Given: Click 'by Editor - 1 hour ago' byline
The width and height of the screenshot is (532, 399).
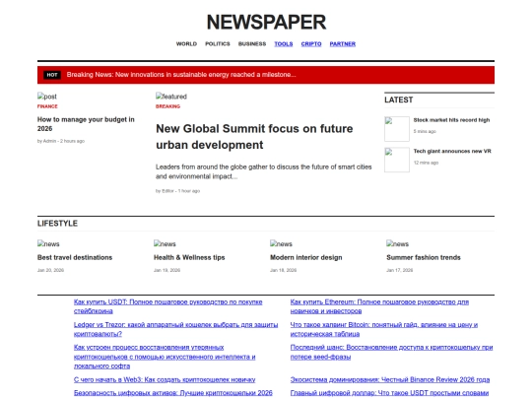Looking at the screenshot, I should point(177,191).
